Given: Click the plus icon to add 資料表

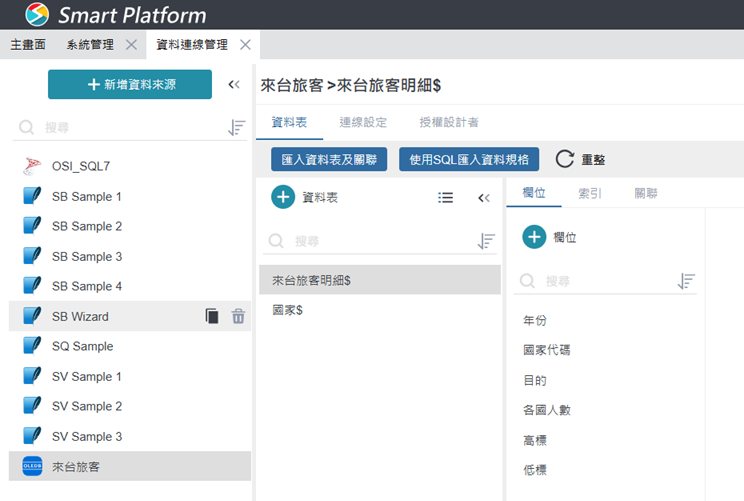Looking at the screenshot, I should [283, 197].
